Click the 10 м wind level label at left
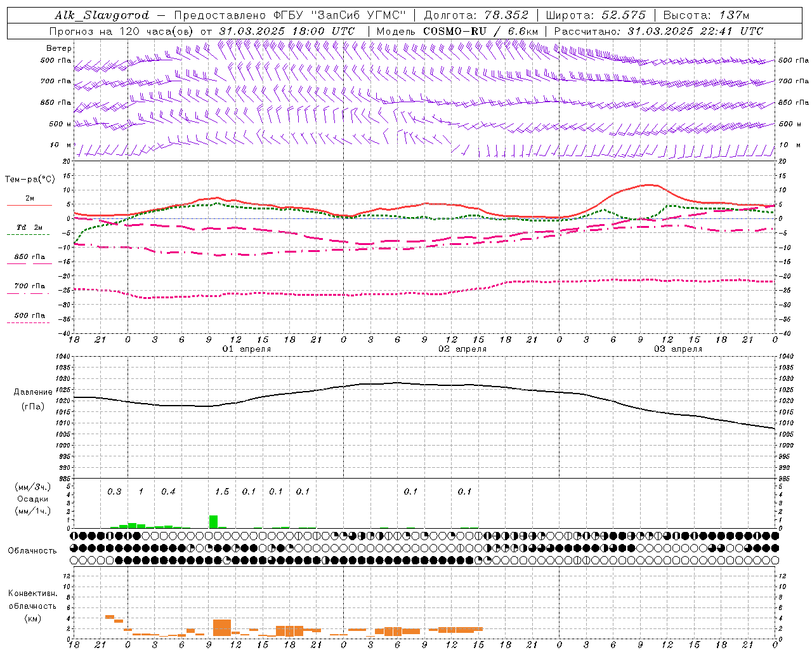This screenshot has width=812, height=650. point(60,145)
